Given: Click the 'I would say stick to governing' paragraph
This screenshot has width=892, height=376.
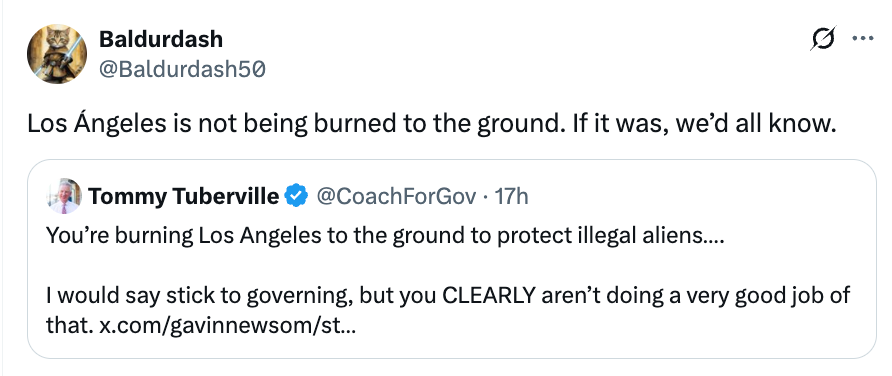Looking at the screenshot, I should (x=448, y=311).
